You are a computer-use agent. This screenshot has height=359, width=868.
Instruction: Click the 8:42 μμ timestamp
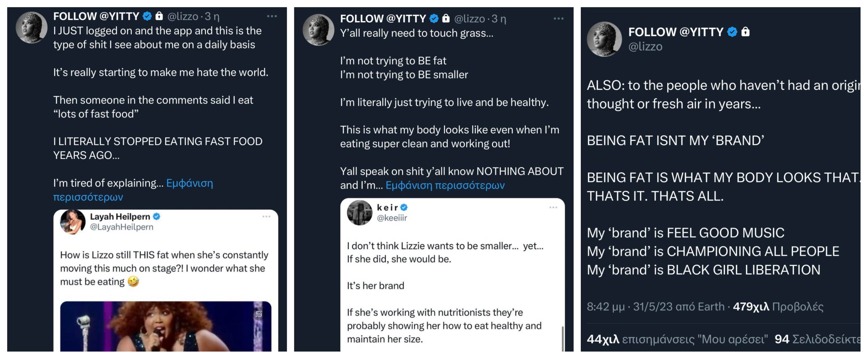pyautogui.click(x=606, y=307)
